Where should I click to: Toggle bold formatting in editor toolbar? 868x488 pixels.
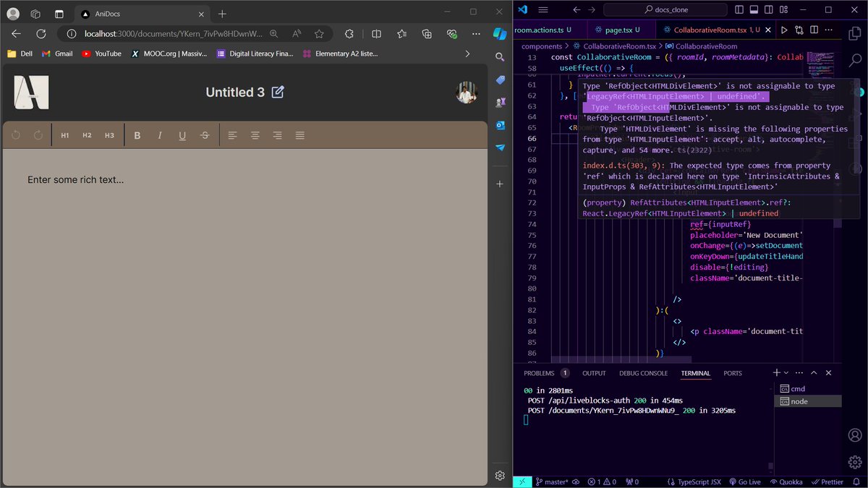tap(137, 135)
